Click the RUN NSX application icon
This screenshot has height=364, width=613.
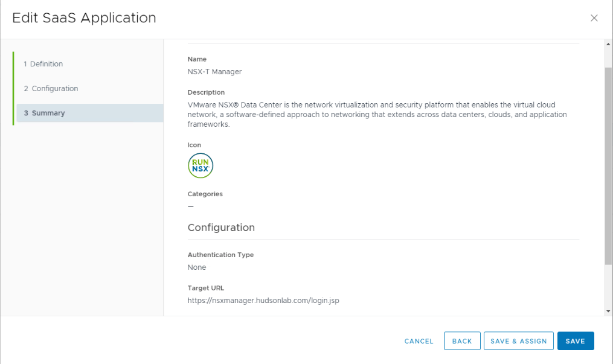click(x=201, y=165)
